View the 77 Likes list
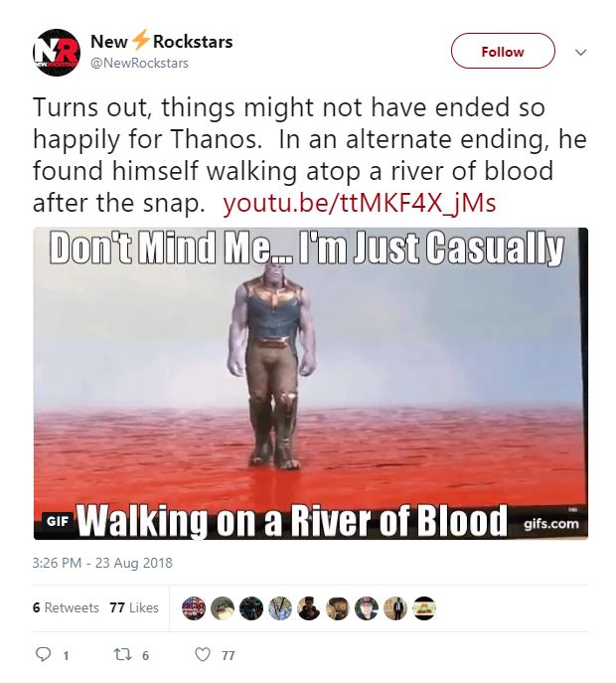This screenshot has width=616, height=683. pyautogui.click(x=134, y=607)
